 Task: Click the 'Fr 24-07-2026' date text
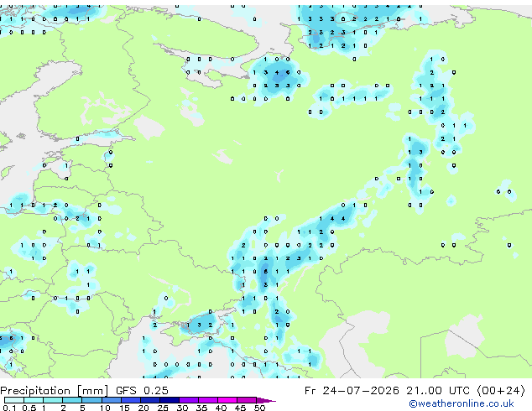click(352, 391)
